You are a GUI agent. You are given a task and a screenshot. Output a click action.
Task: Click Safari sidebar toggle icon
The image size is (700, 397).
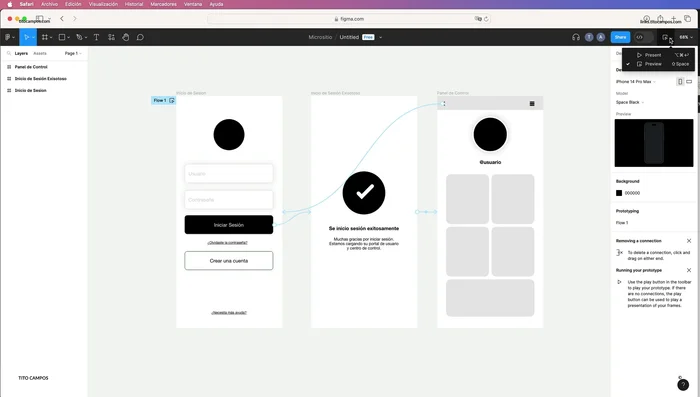point(40,19)
